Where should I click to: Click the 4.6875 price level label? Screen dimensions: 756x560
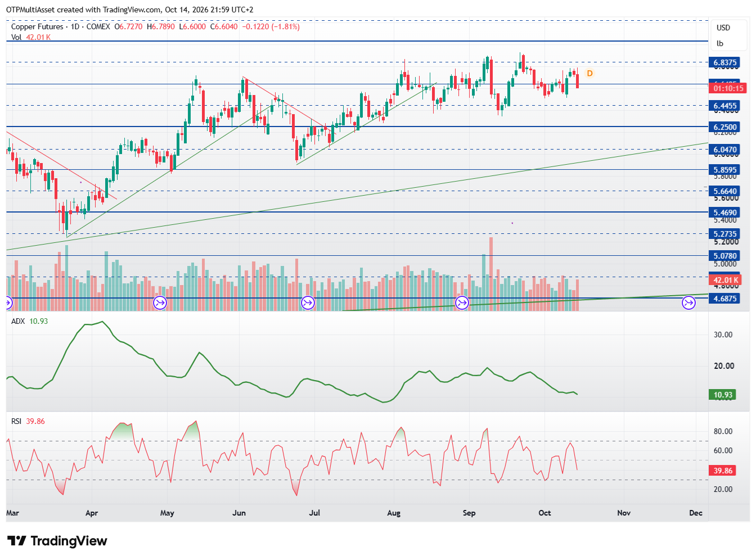coord(724,299)
